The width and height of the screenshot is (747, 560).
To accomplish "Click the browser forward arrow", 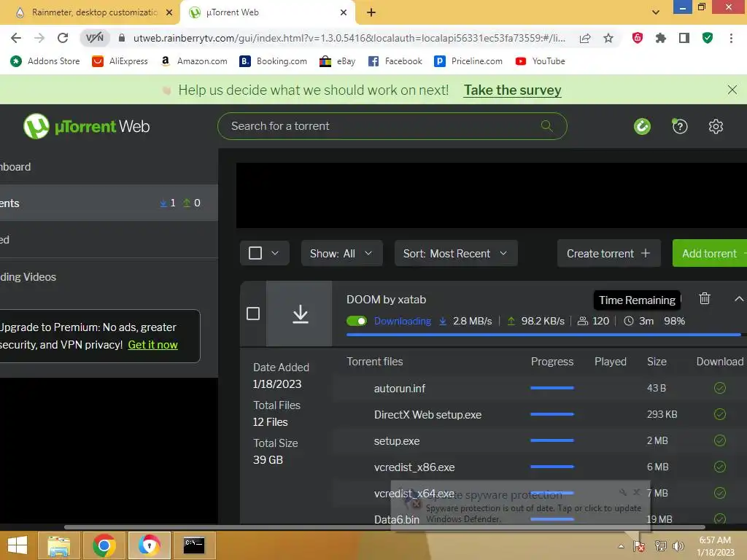I will [x=39, y=38].
